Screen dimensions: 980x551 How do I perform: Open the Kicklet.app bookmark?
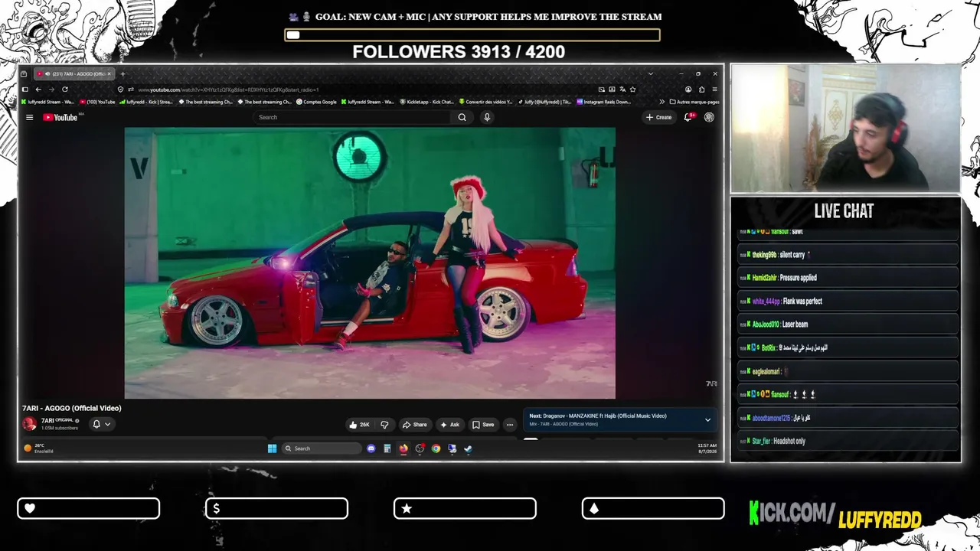(427, 102)
